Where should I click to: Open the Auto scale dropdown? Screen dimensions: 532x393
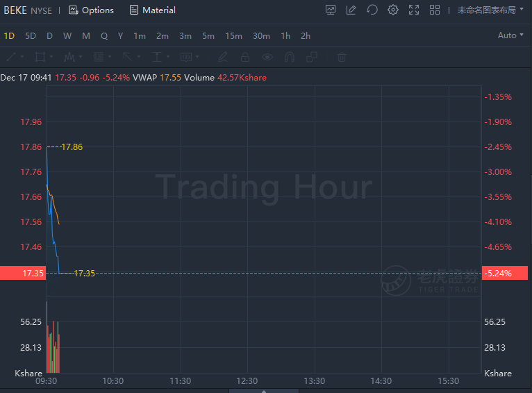click(510, 35)
